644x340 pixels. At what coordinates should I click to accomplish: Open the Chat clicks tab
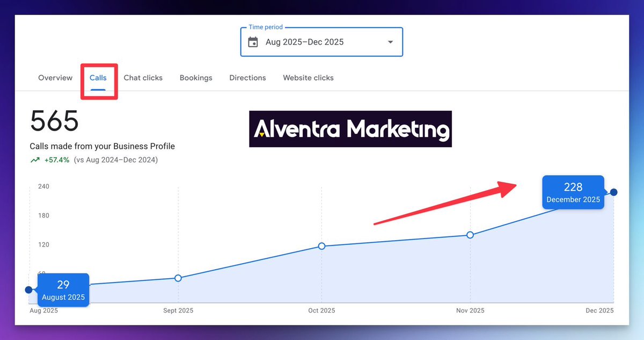pos(143,78)
